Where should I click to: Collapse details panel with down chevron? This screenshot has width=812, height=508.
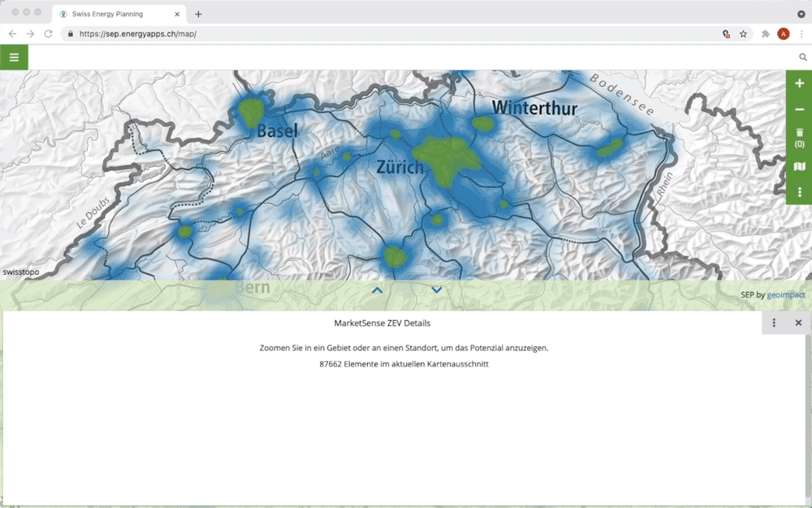click(x=437, y=290)
